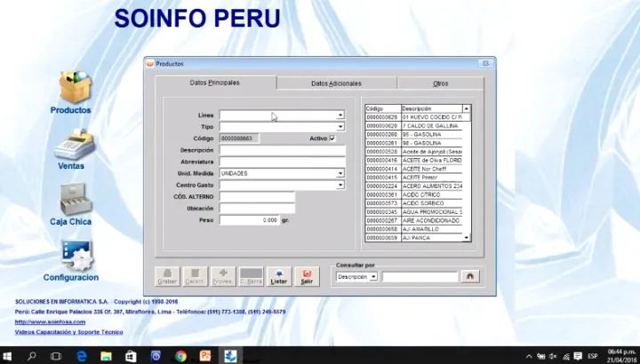The width and height of the screenshot is (640, 364).
Task: Open Windows Start menu
Action: tap(7, 356)
